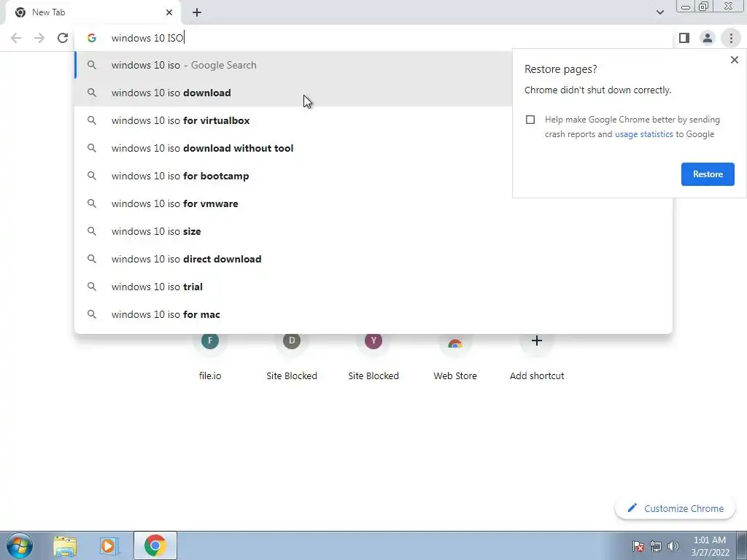Pick windows 10 iso for mac suggestion
This screenshot has width=747, height=560.
pos(373,314)
